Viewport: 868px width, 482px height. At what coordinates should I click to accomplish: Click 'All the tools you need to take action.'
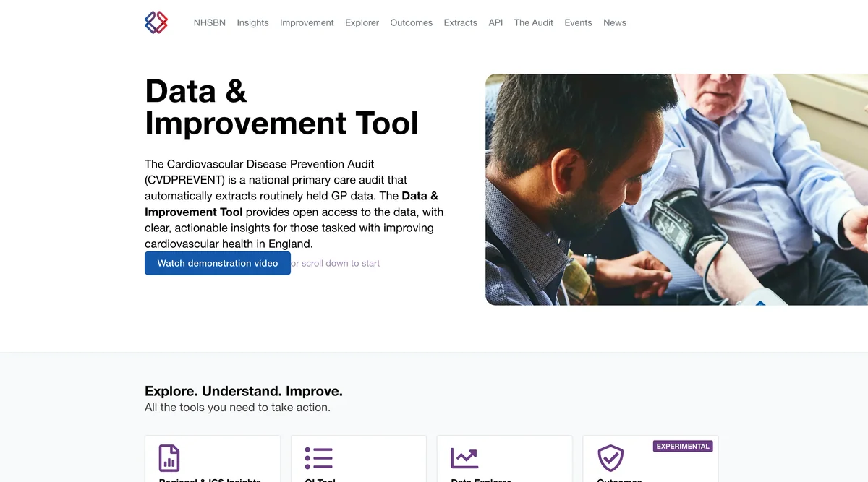(237, 408)
